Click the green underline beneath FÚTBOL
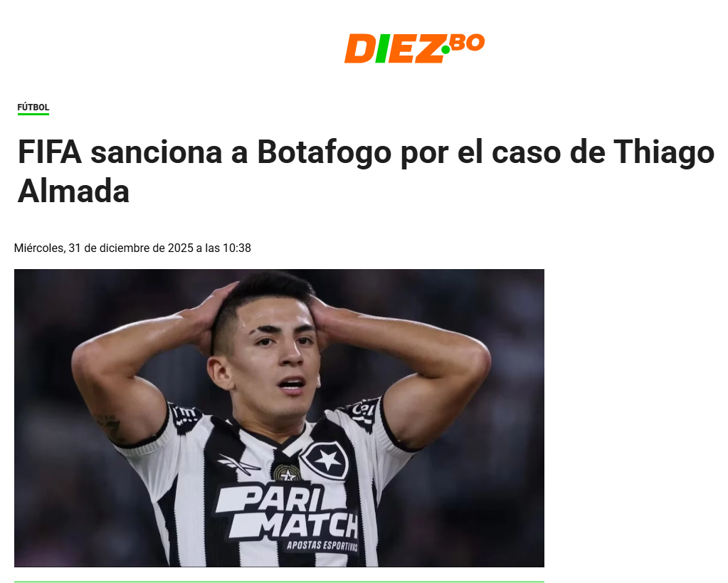 pyautogui.click(x=33, y=114)
